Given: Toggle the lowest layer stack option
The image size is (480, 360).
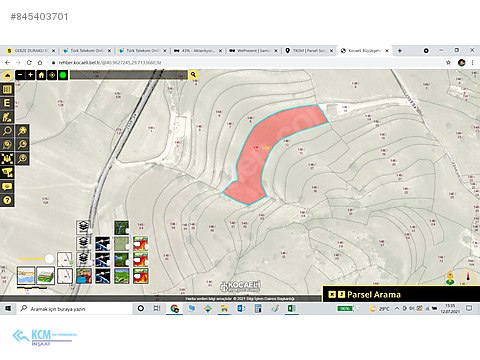Looking at the screenshot, I should pos(84,259).
